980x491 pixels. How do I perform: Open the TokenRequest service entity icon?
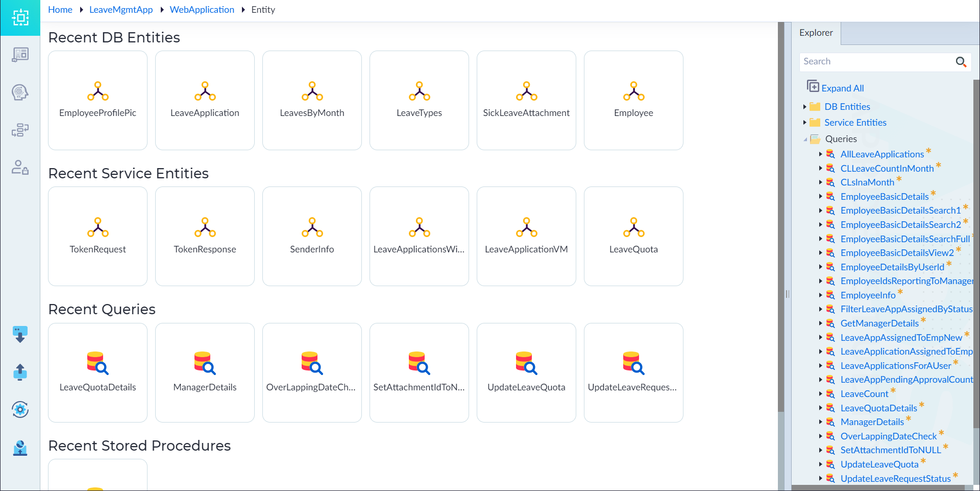coord(97,227)
